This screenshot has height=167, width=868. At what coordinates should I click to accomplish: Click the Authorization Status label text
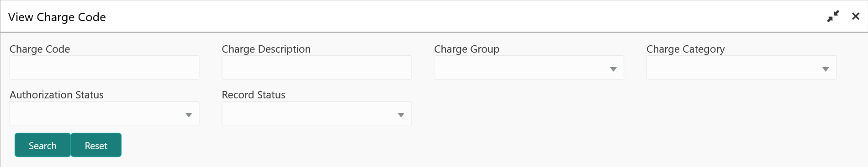click(57, 95)
